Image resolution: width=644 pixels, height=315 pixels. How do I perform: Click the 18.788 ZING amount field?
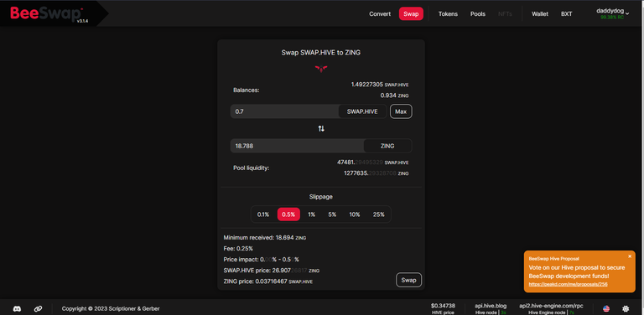coord(297,146)
